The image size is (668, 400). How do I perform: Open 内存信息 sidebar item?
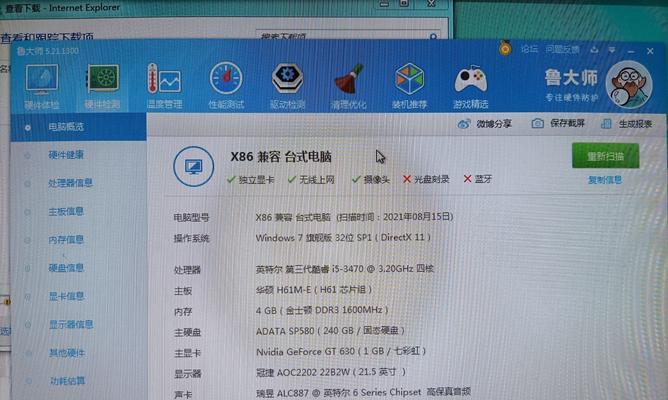point(66,240)
